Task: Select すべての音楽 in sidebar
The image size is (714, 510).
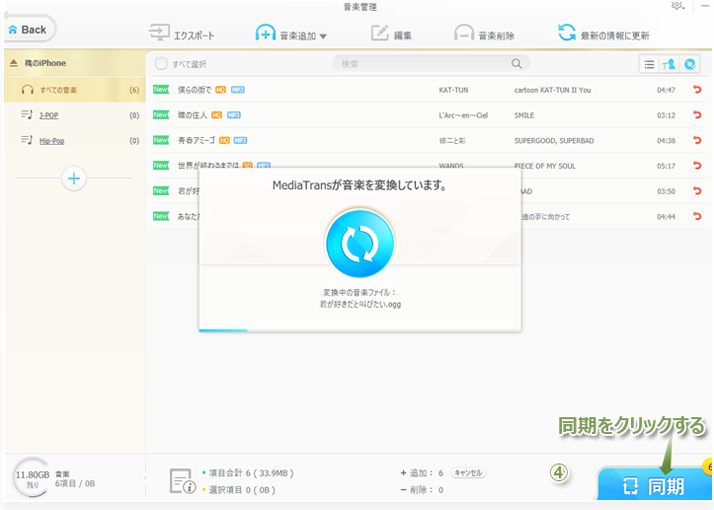Action: 58,90
